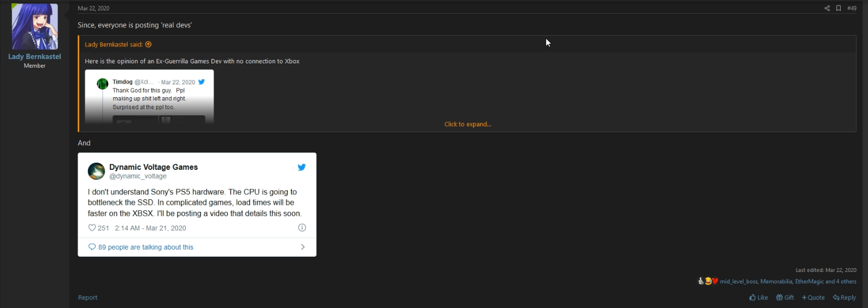Open the 'Lady Bernkastel said:' quote header
Image resolution: width=868 pixels, height=308 pixels.
pos(114,45)
